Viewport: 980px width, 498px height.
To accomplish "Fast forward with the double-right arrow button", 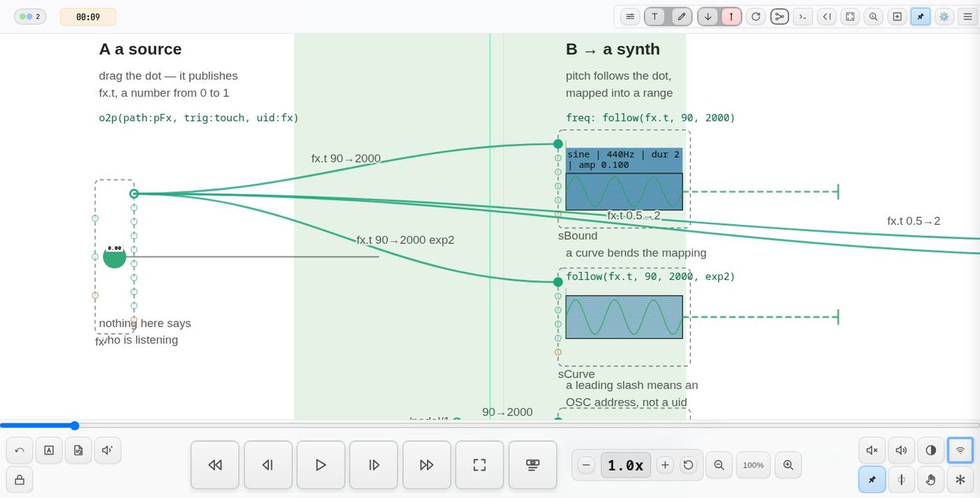I will coord(426,465).
